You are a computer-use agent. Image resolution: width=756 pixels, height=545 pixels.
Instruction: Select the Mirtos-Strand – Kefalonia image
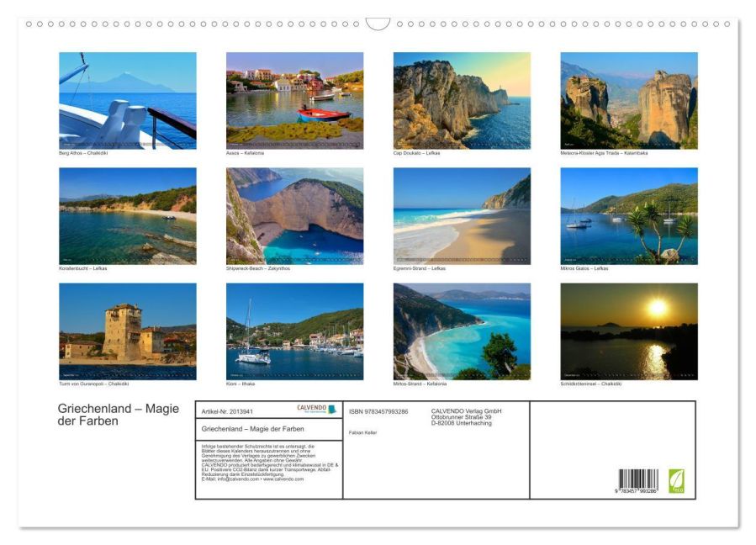click(461, 330)
